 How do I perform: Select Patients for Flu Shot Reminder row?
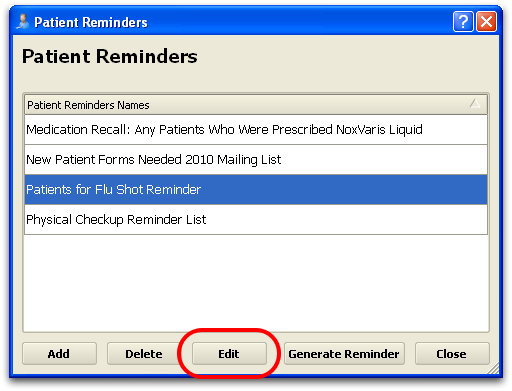[x=256, y=189]
